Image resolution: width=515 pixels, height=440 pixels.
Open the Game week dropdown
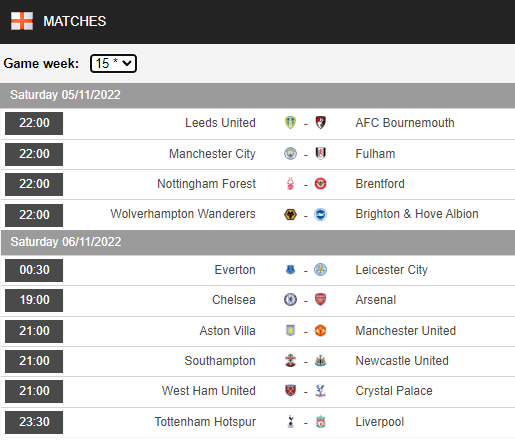(x=113, y=63)
